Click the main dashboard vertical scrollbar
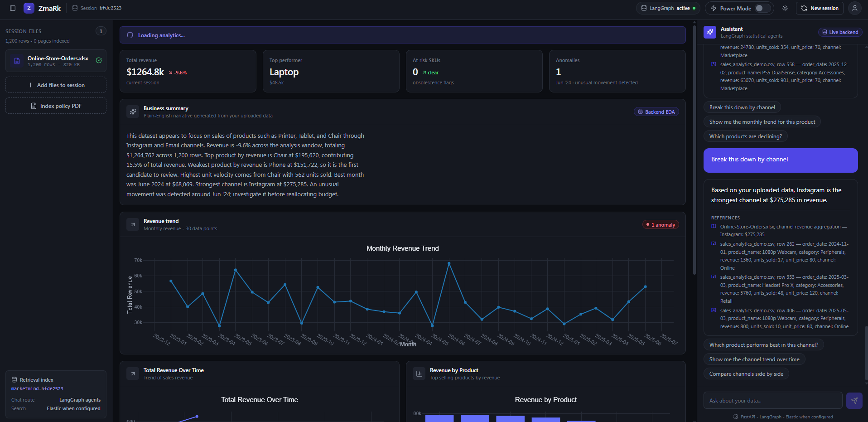The height and width of the screenshot is (422, 868). tap(694, 150)
